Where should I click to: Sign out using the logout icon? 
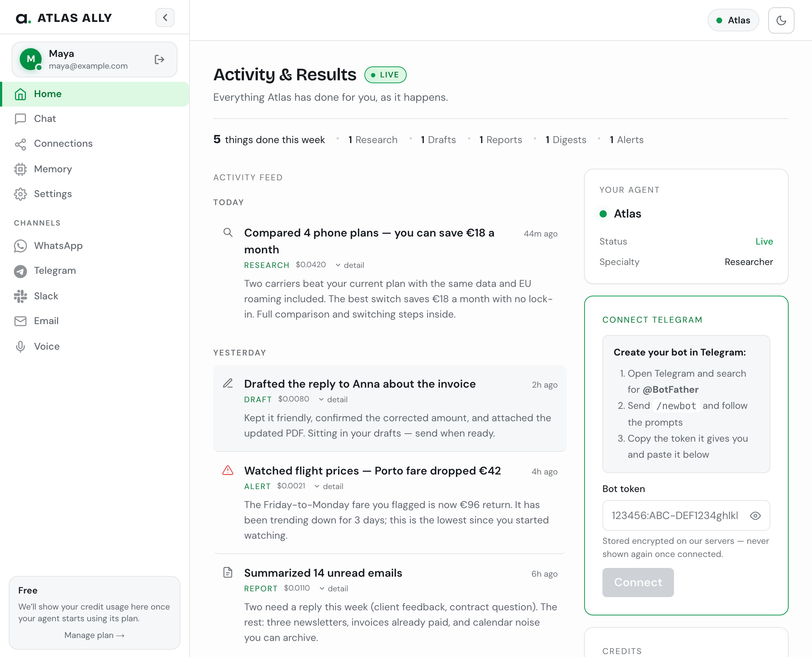[x=160, y=59]
